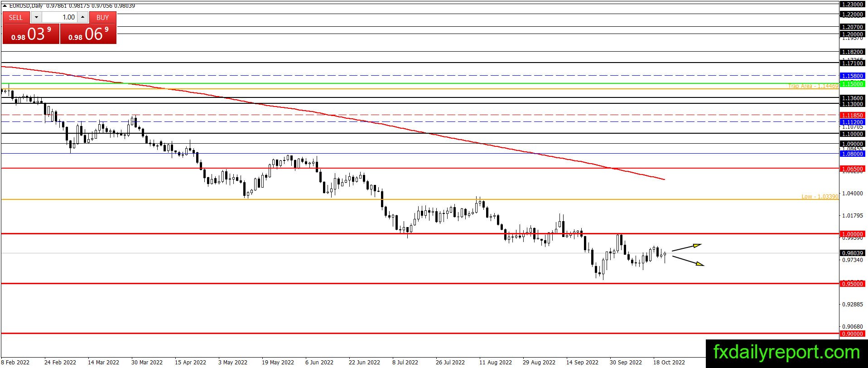Select the red 0.95000 price label
This screenshot has width=868, height=368.
pos(852,284)
